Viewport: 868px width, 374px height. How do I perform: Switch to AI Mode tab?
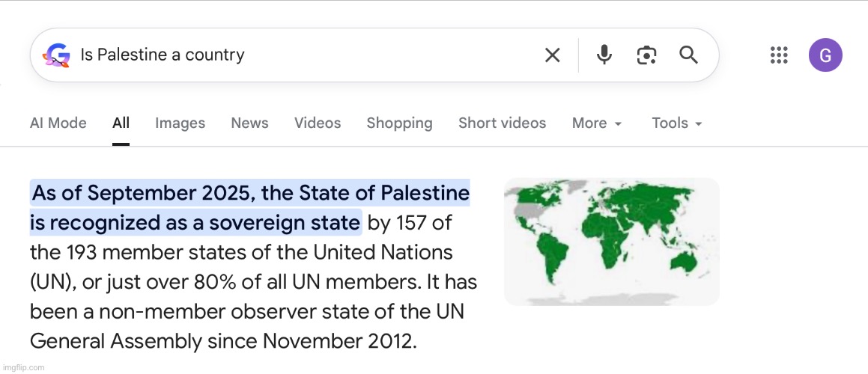[x=58, y=123]
